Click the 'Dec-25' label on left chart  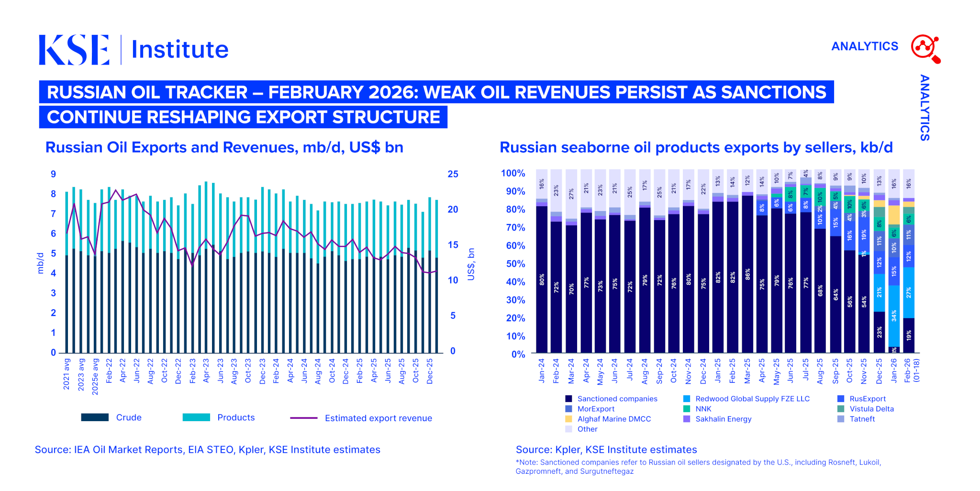click(x=430, y=371)
